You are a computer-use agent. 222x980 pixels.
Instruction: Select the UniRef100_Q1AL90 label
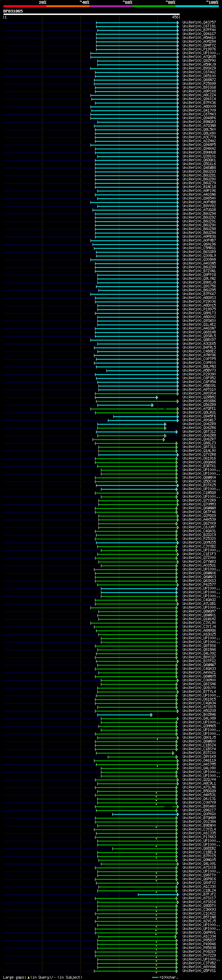(x=199, y=451)
